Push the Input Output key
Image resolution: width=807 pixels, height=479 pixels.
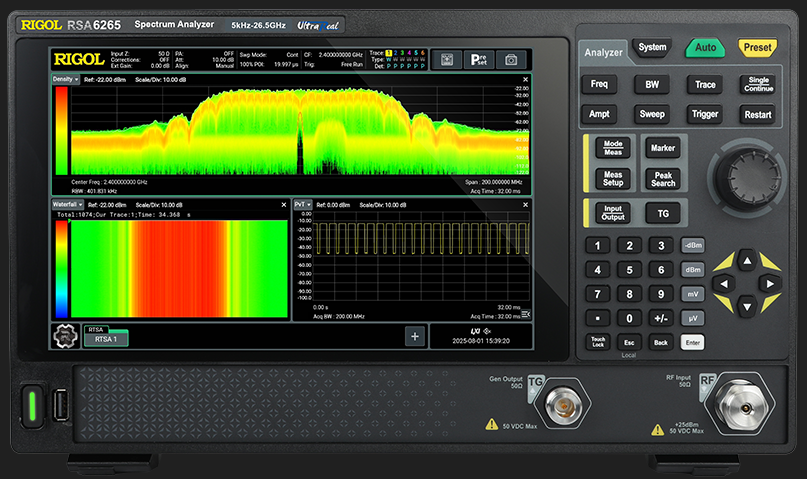tap(612, 212)
